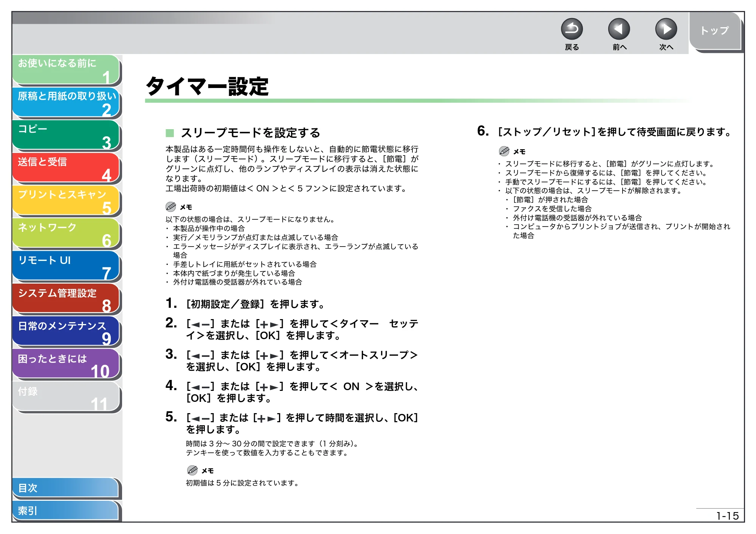
Task: Click the メモ pencil icon under step 5
Action: point(192,470)
